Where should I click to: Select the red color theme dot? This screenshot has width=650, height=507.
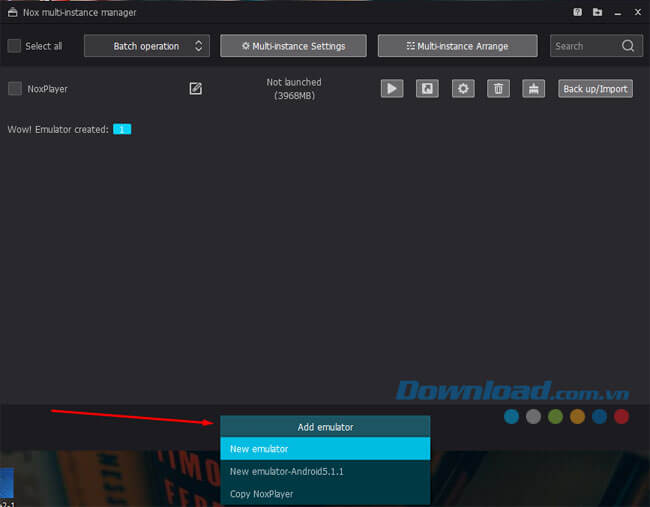(x=621, y=416)
